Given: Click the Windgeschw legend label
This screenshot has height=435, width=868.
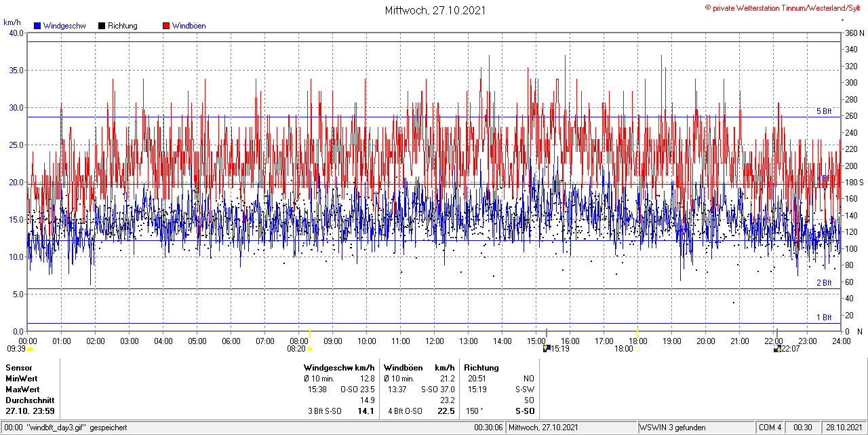Looking at the screenshot, I should [64, 26].
